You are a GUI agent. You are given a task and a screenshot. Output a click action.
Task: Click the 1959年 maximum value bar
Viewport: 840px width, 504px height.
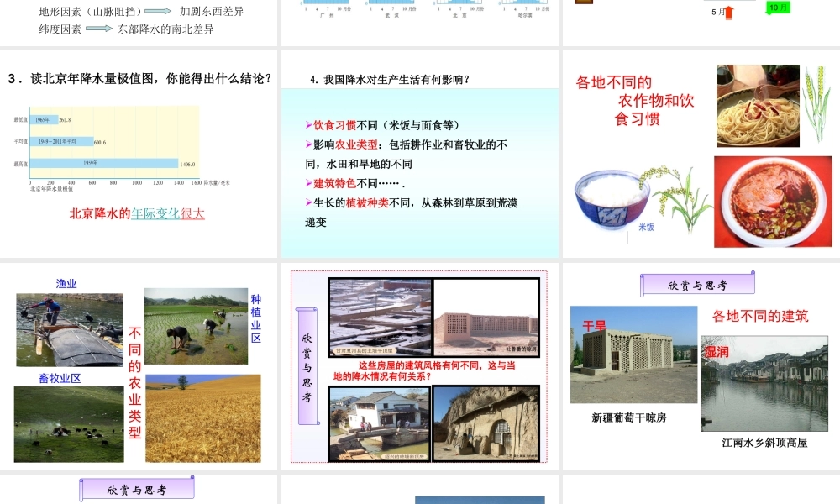pyautogui.click(x=104, y=163)
